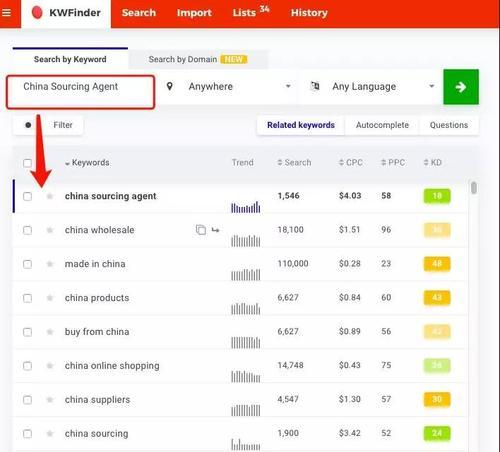Image resolution: width=500 pixels, height=452 pixels.
Task: Click the 'china suppliers' keyword
Action: (97, 399)
